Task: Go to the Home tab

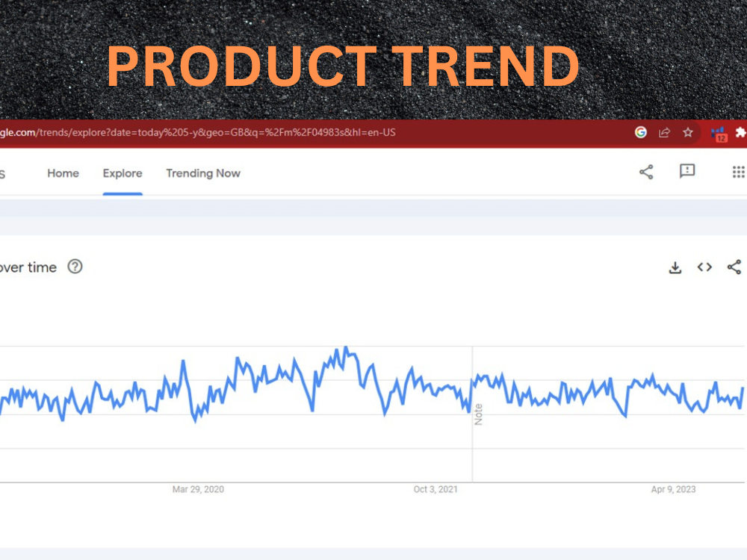Action: 63,173
